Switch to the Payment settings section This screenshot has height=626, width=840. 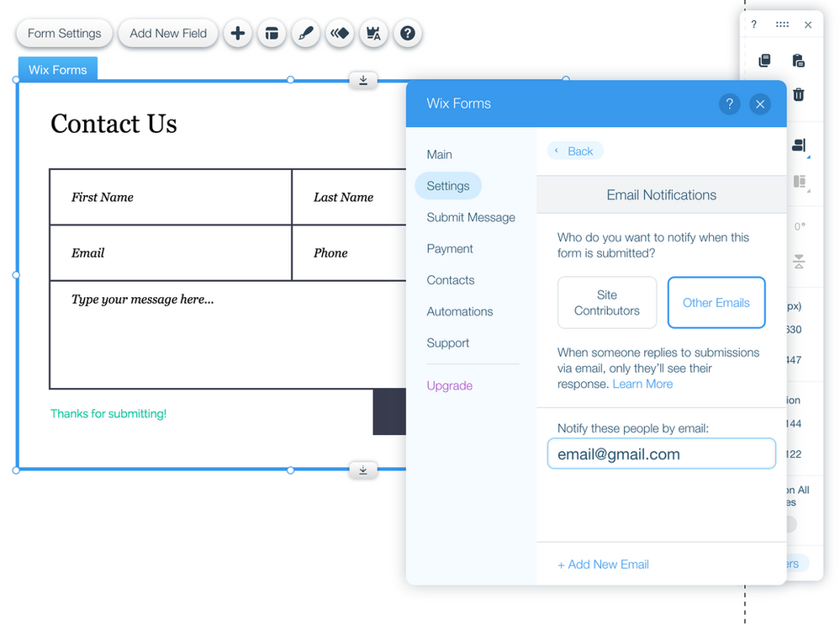click(449, 248)
